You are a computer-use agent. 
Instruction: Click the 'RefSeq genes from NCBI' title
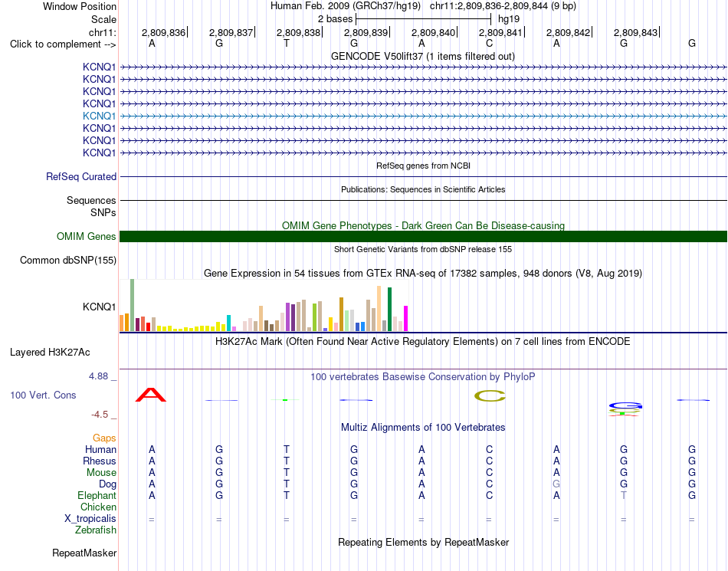(x=423, y=166)
